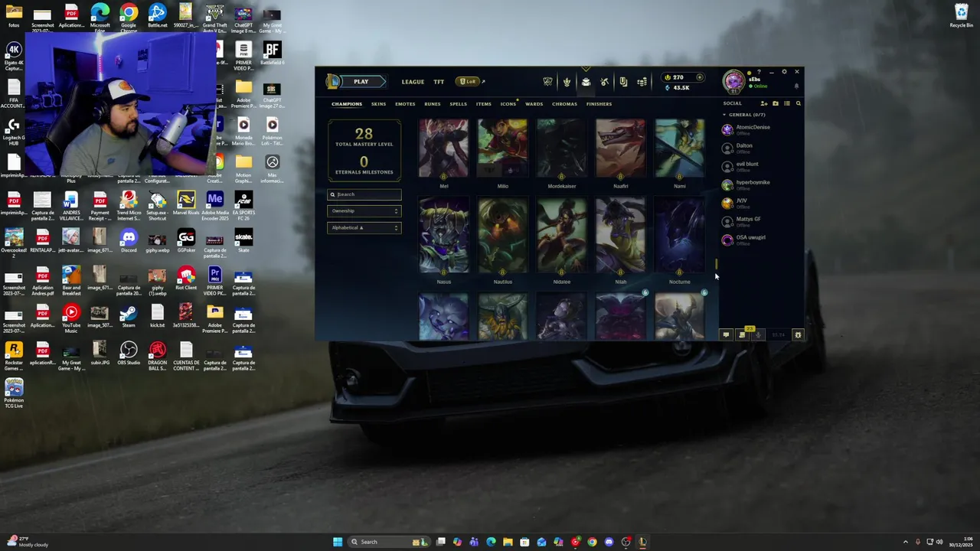Open the Ownership filter dropdown
The image size is (980, 551).
click(364, 211)
